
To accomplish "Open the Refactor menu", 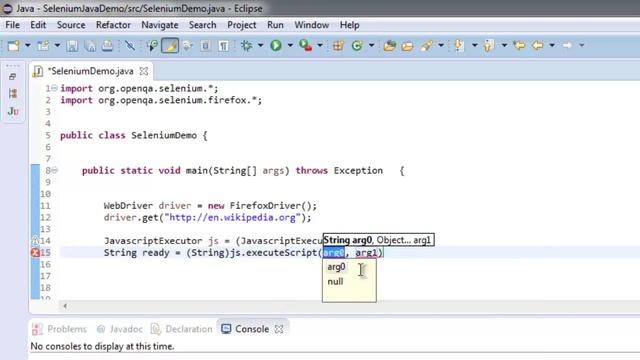I will [113, 25].
